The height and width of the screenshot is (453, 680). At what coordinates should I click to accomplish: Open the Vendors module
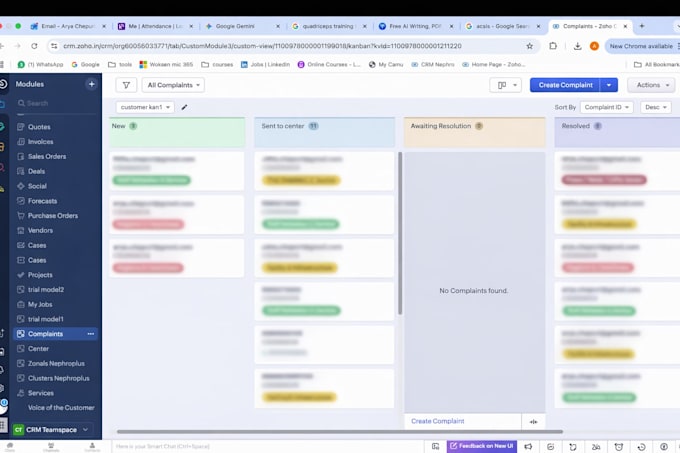(x=40, y=230)
